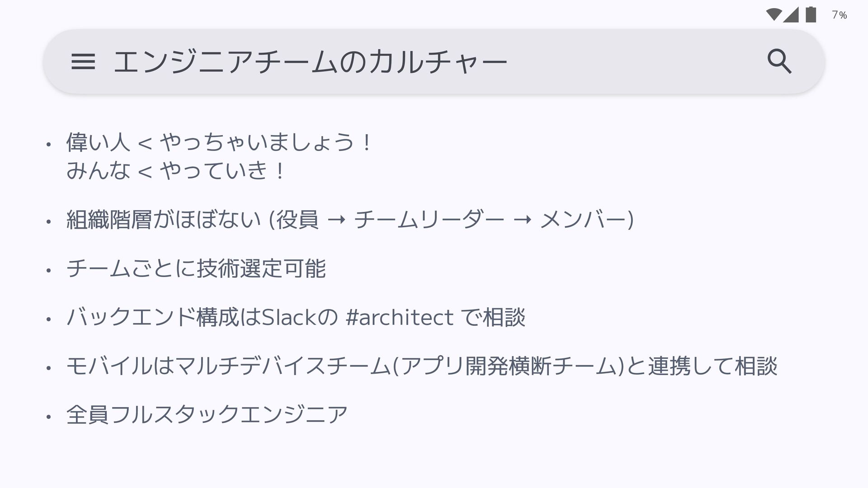
Task: Click the チームリーダー text
Action: point(429,220)
